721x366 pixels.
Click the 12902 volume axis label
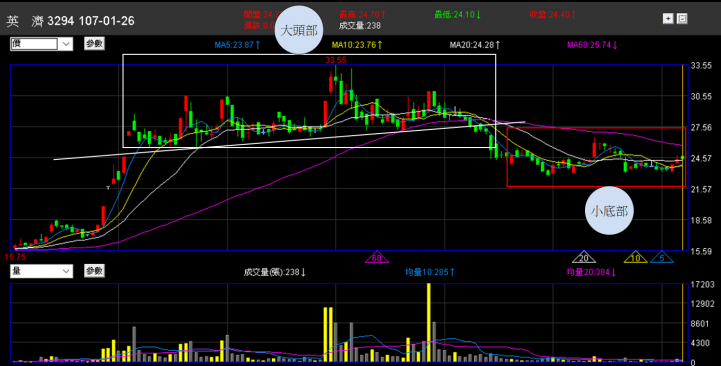(x=703, y=304)
